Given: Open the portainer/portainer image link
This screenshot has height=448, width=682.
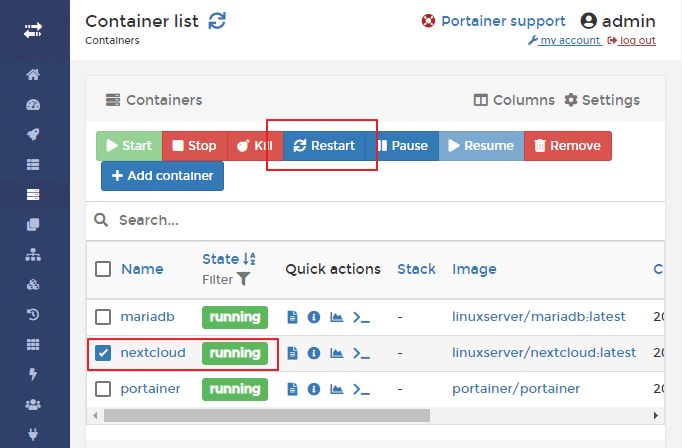Looking at the screenshot, I should (x=516, y=389).
